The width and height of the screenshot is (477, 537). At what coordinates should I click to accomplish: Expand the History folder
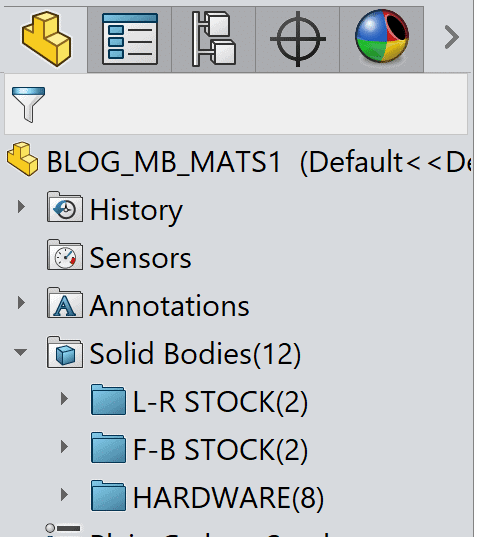pyautogui.click(x=21, y=207)
